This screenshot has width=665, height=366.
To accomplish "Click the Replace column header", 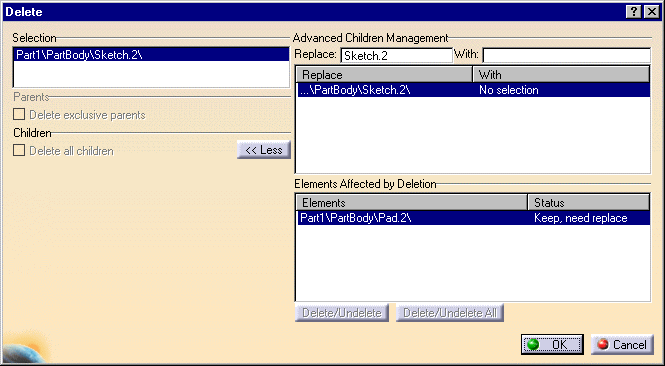I will click(384, 75).
